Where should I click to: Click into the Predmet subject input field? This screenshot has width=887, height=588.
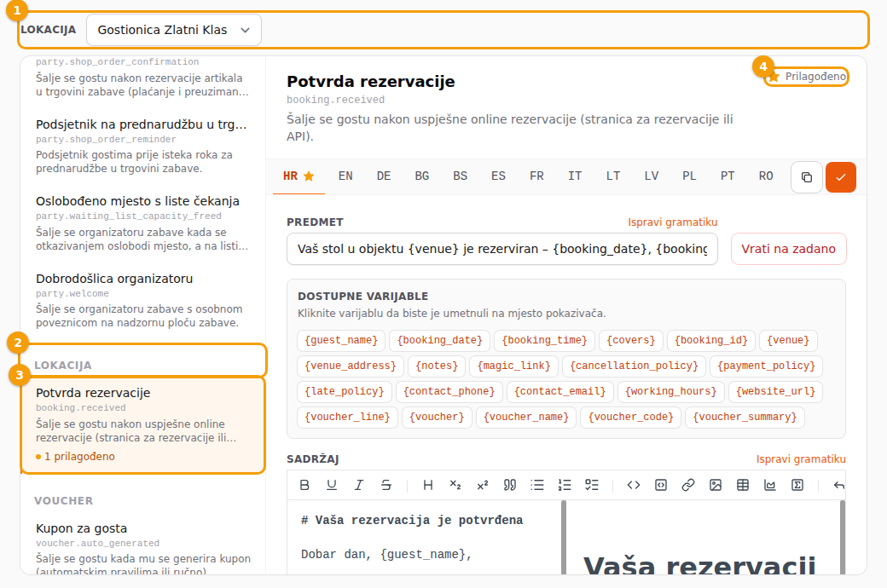click(x=502, y=249)
